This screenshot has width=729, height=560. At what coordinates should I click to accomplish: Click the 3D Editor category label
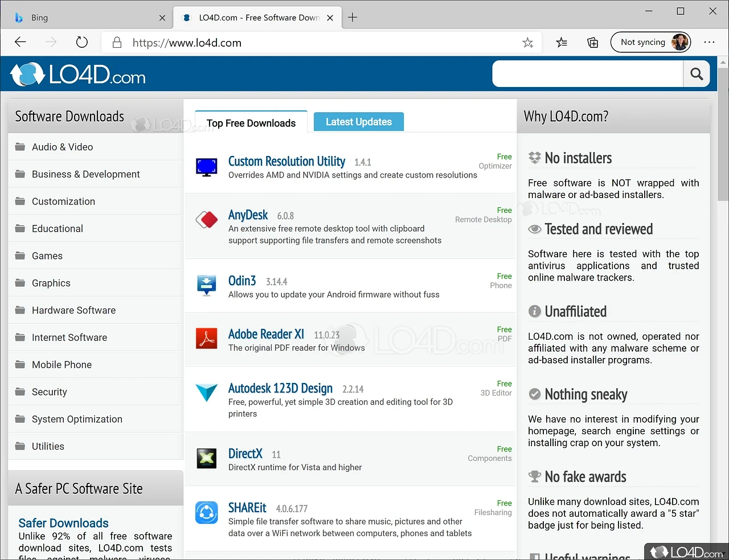pyautogui.click(x=496, y=393)
